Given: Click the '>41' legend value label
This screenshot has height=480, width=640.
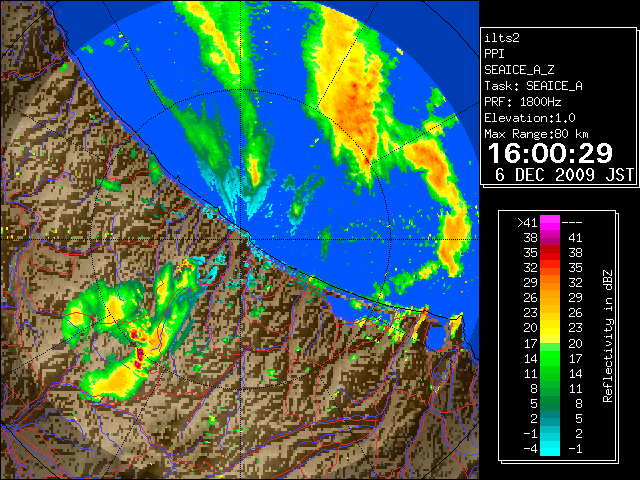Looking at the screenshot, I should (527, 222).
